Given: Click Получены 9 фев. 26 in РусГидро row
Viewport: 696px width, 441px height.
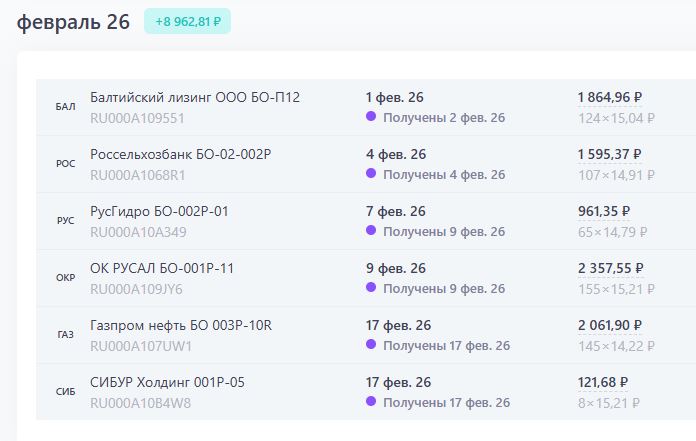Looking at the screenshot, I should pos(444,232).
